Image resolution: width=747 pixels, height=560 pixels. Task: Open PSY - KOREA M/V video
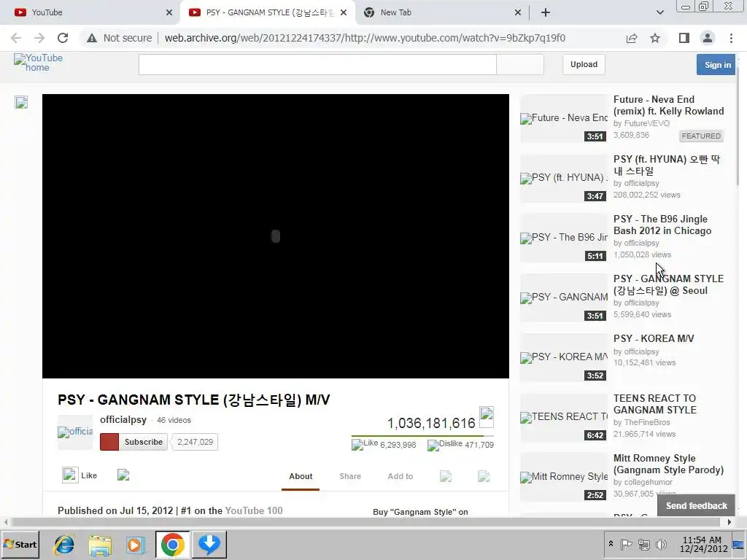coord(654,338)
